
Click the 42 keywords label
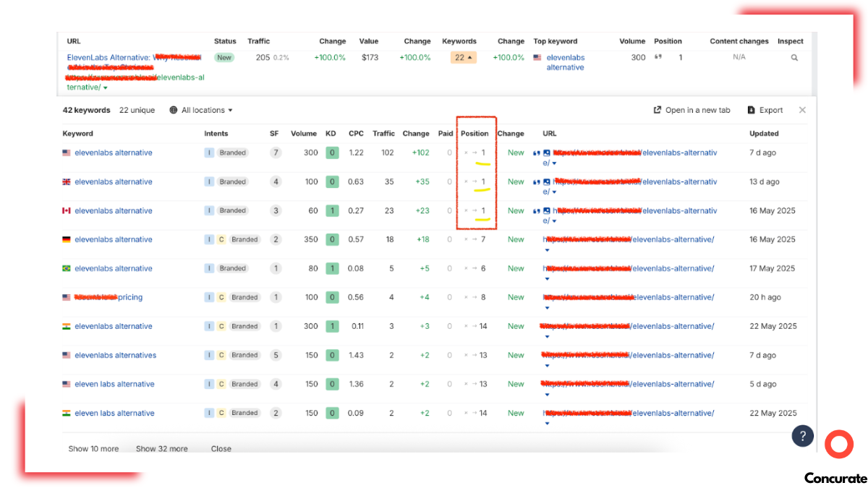87,110
